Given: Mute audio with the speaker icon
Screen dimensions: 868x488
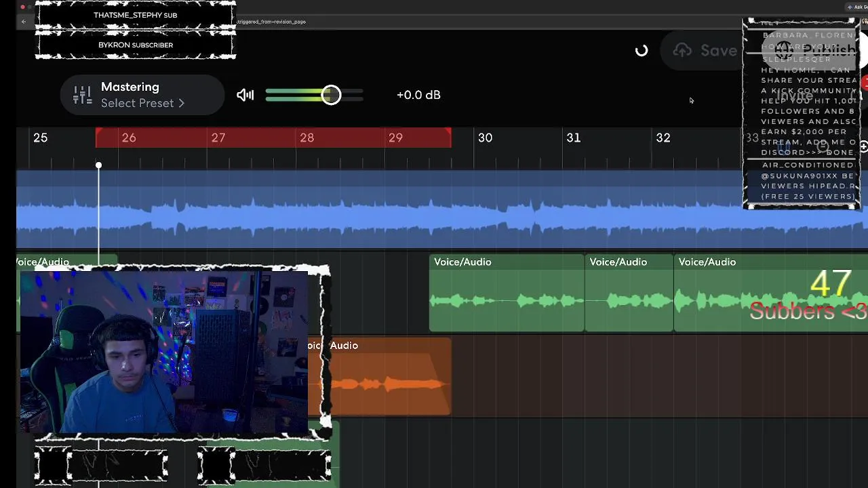Looking at the screenshot, I should tap(245, 95).
